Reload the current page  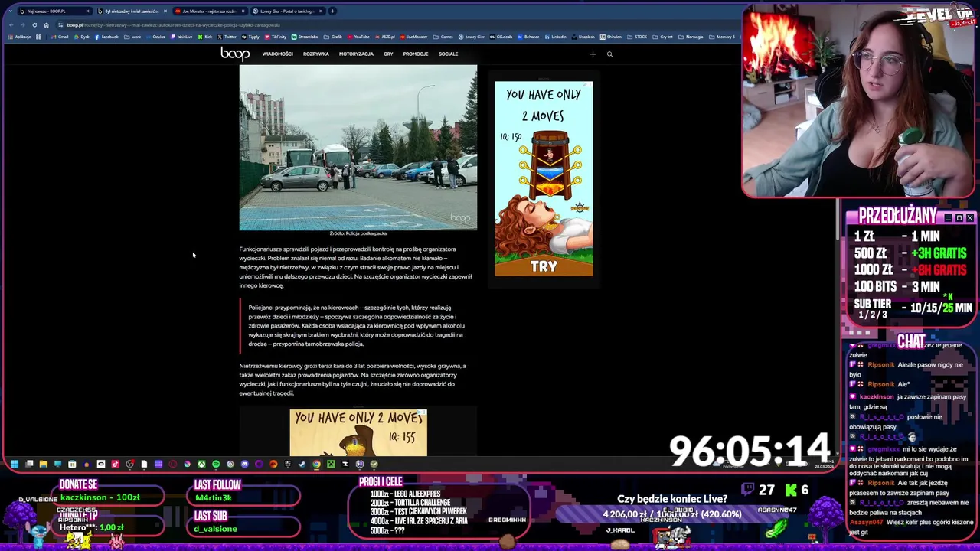pos(34,25)
